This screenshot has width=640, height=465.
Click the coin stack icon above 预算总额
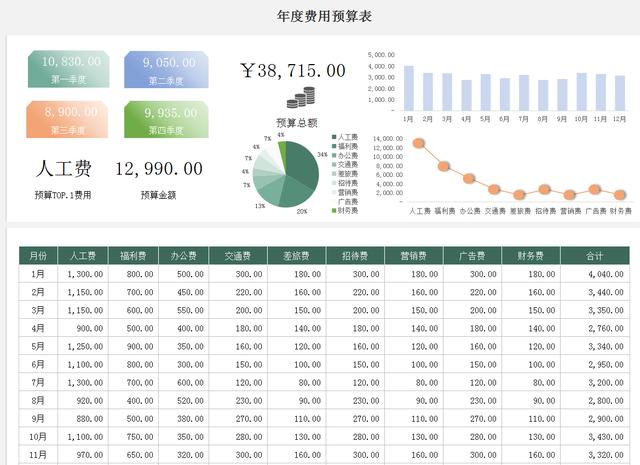(x=300, y=98)
